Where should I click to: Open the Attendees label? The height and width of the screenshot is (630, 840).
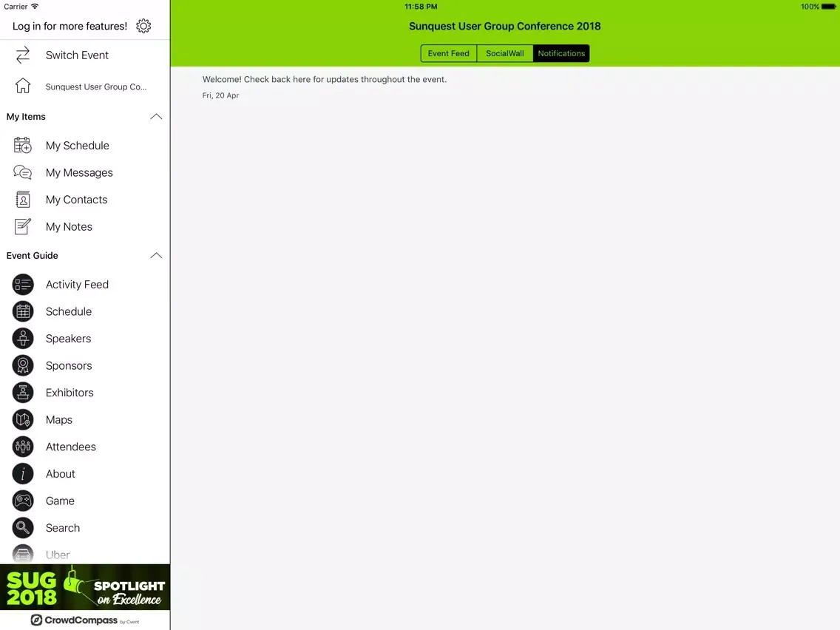[71, 447]
